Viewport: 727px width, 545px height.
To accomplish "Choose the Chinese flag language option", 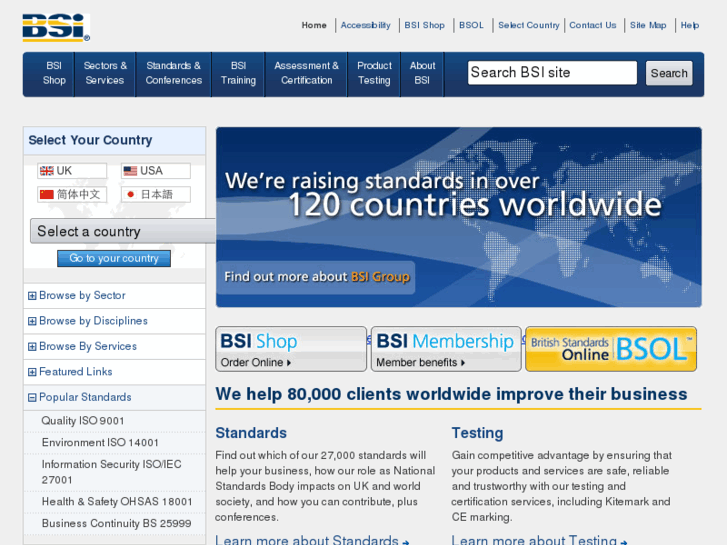I will click(72, 194).
